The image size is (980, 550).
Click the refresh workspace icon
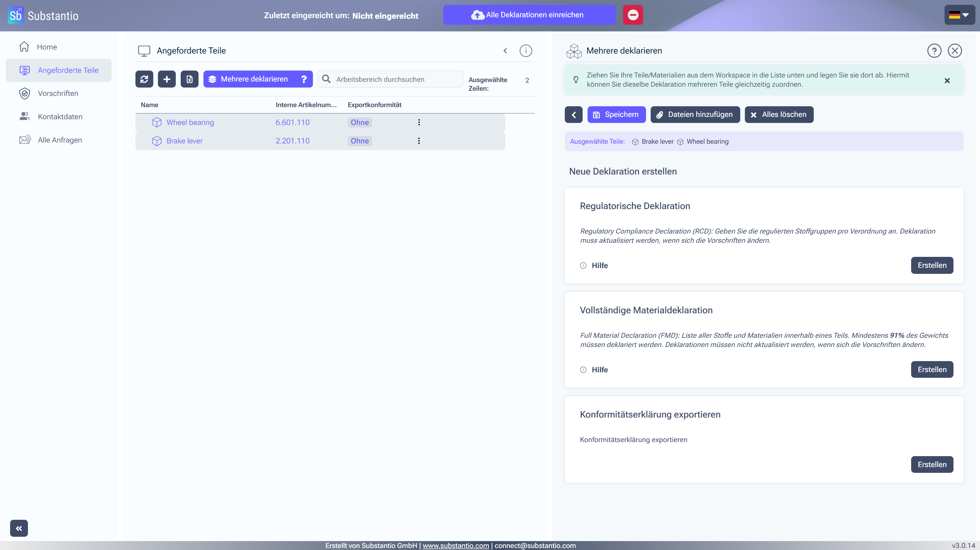(x=144, y=79)
